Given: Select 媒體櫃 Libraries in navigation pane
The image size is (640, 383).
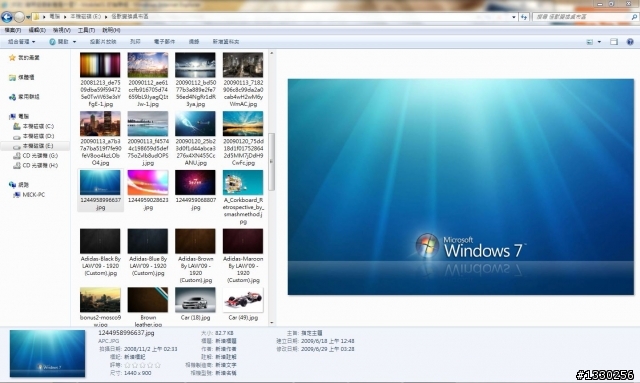Looking at the screenshot, I should click(x=22, y=77).
